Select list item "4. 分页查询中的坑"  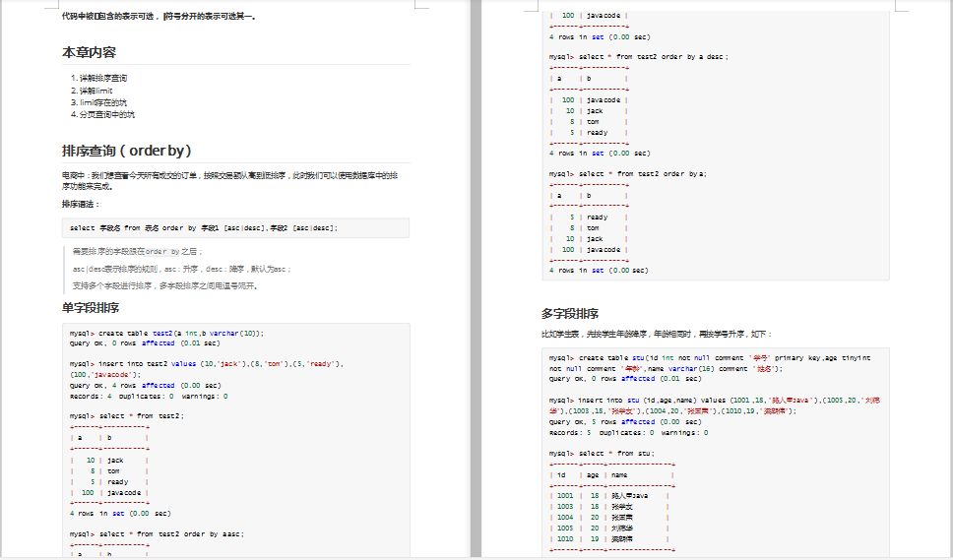tap(102, 114)
